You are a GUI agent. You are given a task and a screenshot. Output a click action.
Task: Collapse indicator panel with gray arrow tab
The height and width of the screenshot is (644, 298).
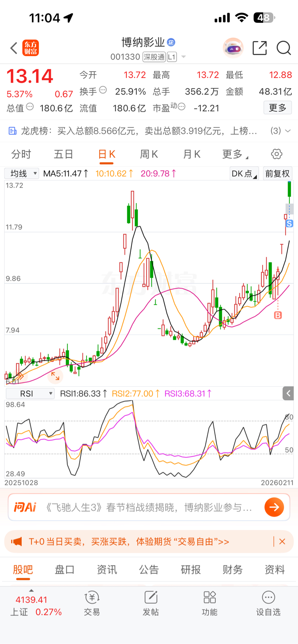(x=288, y=393)
